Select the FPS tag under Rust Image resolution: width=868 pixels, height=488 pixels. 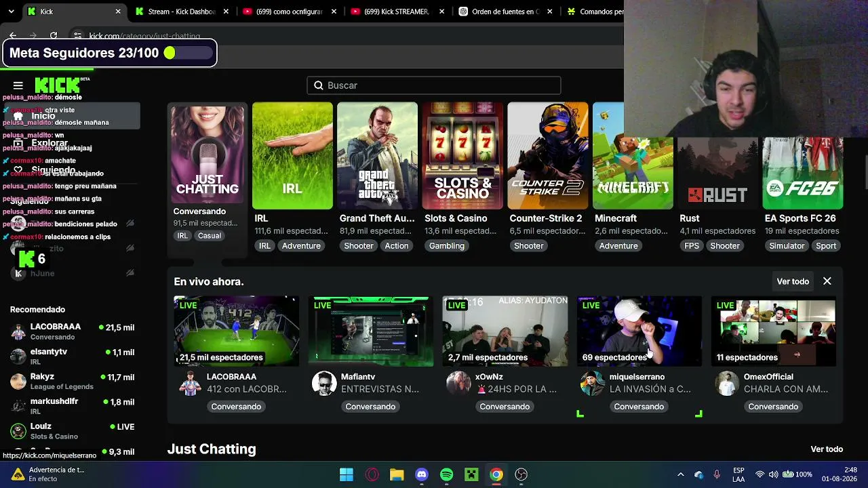[692, 246]
